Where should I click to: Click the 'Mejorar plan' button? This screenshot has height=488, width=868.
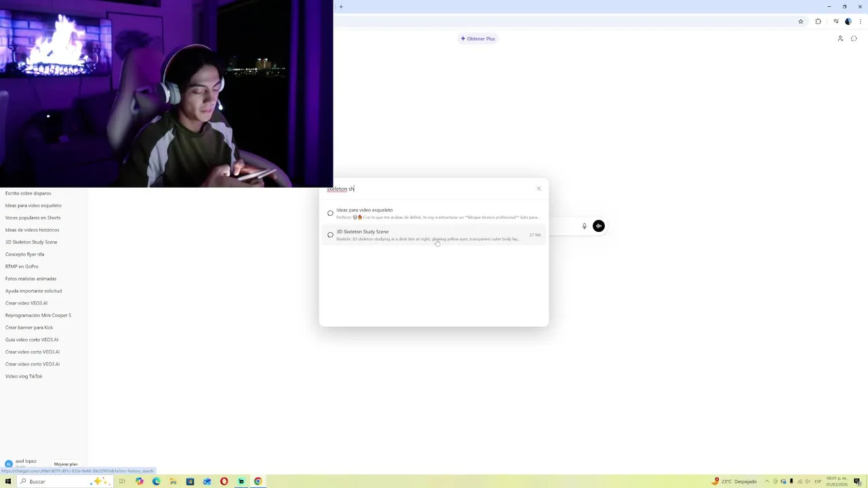click(66, 464)
